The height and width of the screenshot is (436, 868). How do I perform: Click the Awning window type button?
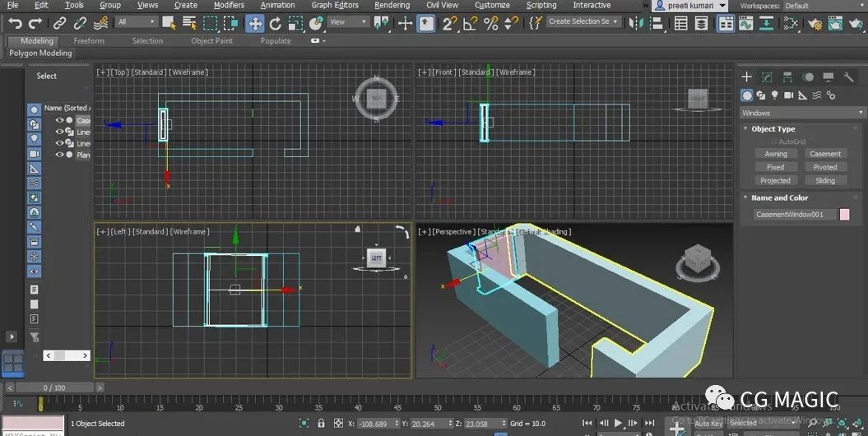(x=776, y=154)
